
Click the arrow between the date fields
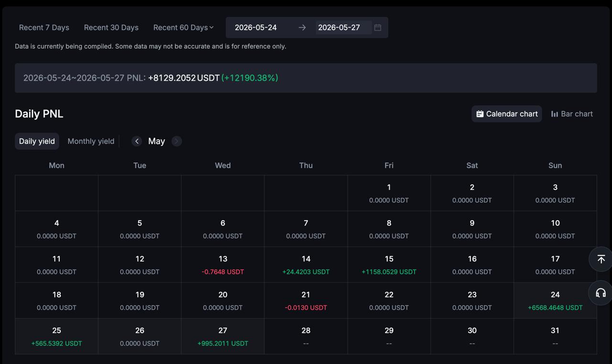pos(302,28)
